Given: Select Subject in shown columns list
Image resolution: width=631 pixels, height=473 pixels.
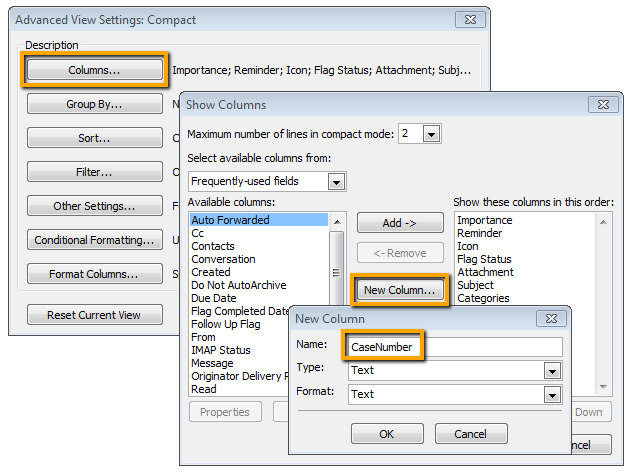Looking at the screenshot, I should (x=525, y=285).
